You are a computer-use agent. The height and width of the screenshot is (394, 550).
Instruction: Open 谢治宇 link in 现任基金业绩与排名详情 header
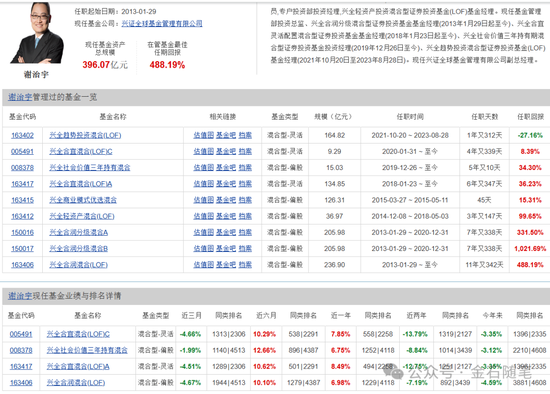[20, 296]
